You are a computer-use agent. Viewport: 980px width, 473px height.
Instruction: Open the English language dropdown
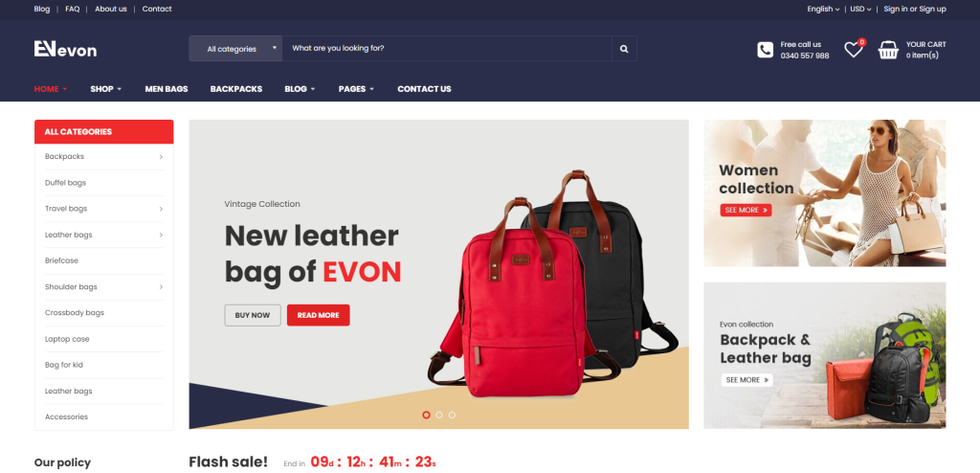pos(823,9)
